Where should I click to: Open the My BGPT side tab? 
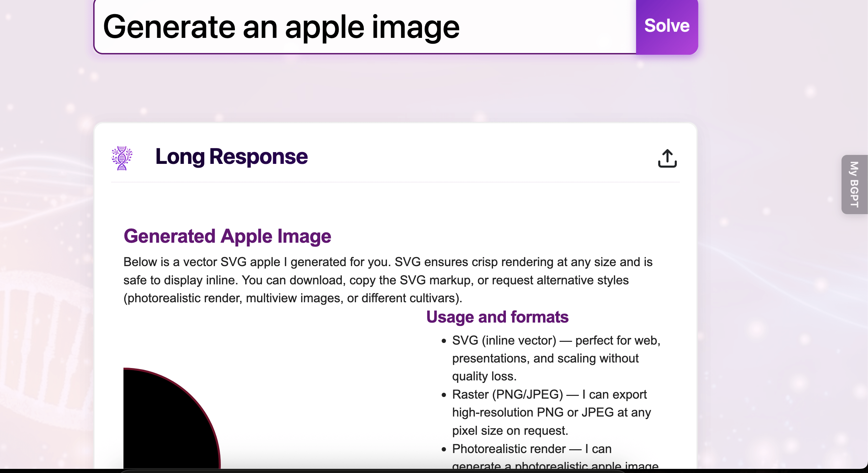click(x=854, y=184)
